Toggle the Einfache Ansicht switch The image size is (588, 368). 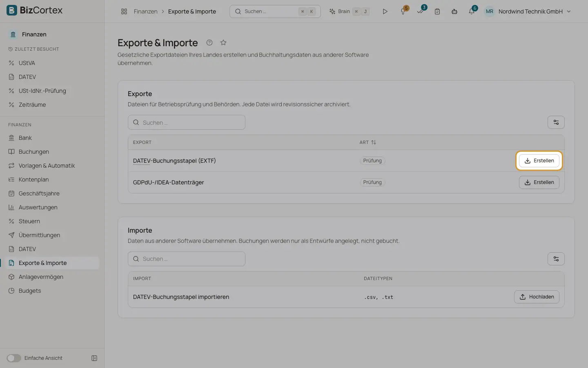click(x=14, y=358)
